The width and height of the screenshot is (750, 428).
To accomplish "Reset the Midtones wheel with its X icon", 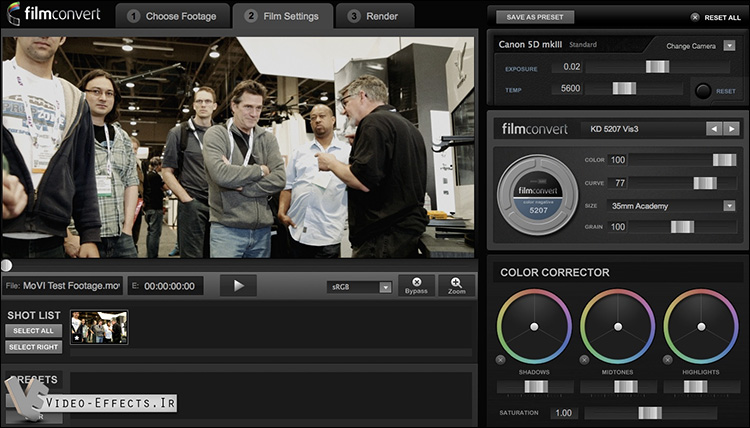I will coord(584,360).
